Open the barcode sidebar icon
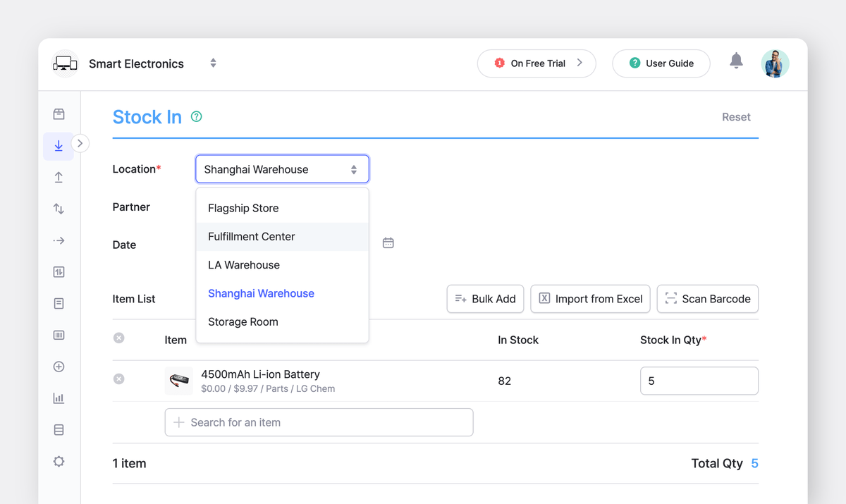 [59, 335]
